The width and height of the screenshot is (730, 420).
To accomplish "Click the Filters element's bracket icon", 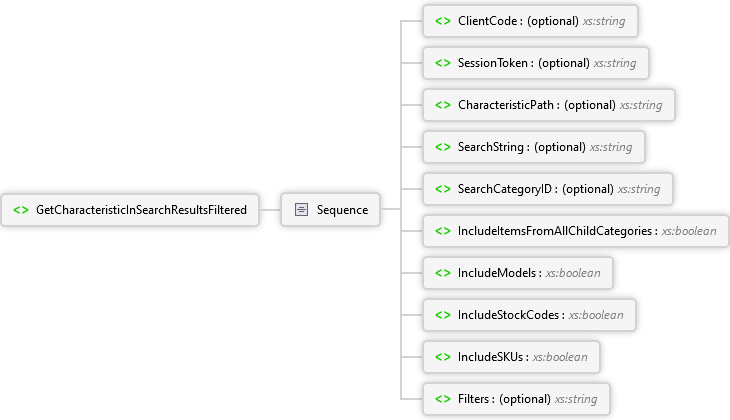I will [442, 399].
